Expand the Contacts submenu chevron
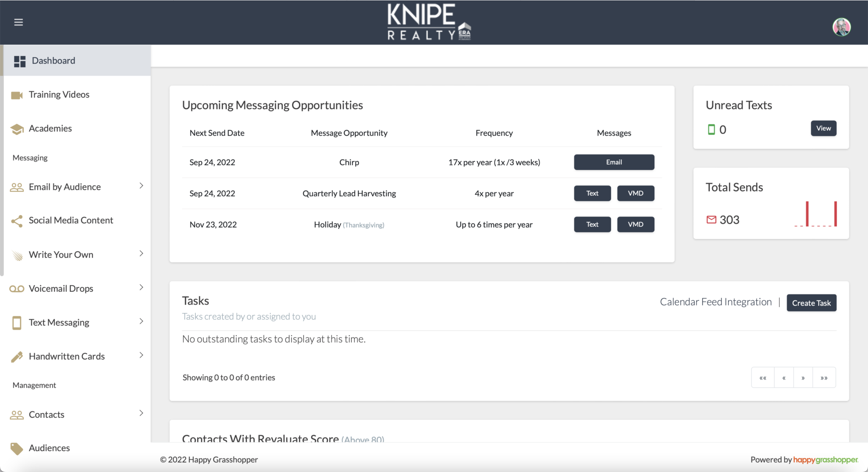This screenshot has height=472, width=868. pos(141,414)
